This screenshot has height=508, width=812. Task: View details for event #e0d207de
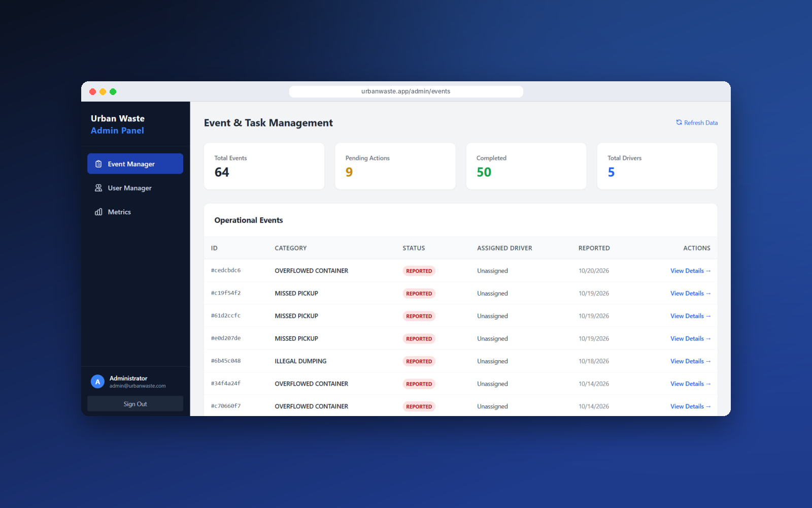coord(690,338)
